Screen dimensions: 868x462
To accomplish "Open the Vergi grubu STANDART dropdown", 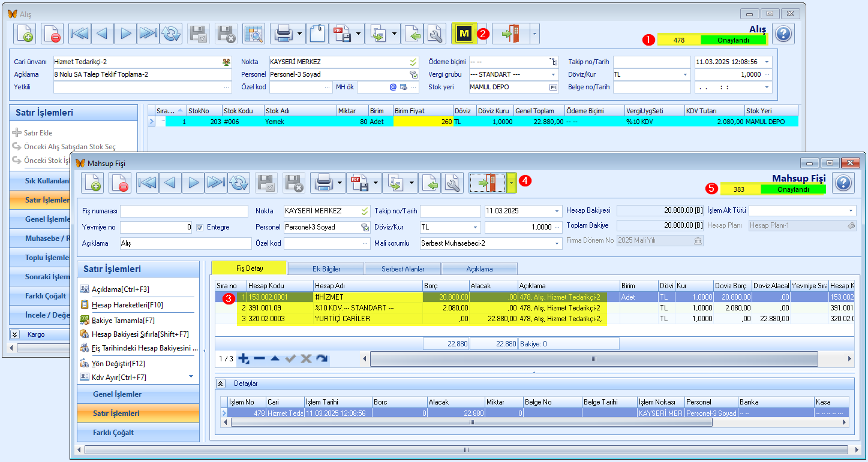I will tap(553, 74).
